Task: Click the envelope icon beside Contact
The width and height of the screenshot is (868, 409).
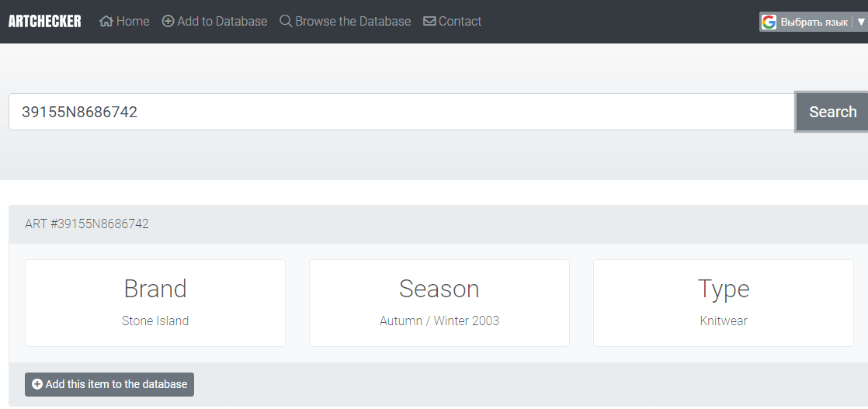Action: 429,22
